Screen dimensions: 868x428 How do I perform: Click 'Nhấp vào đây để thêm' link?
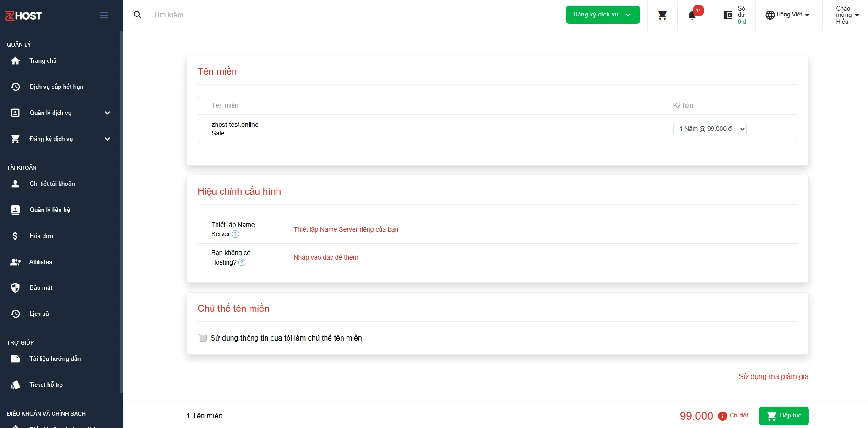(326, 257)
